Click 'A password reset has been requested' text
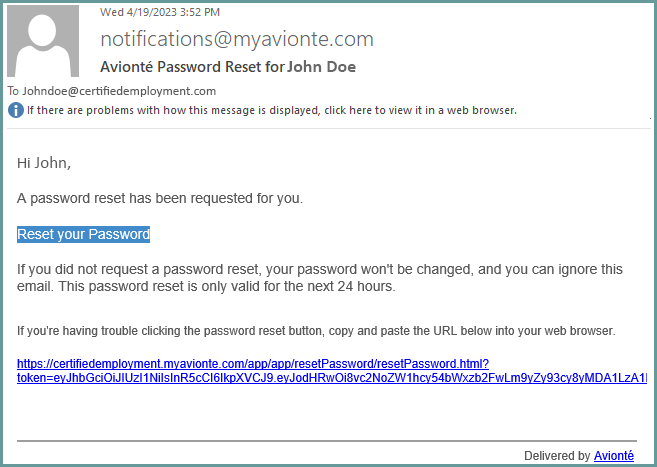This screenshot has height=467, width=657. (x=160, y=198)
